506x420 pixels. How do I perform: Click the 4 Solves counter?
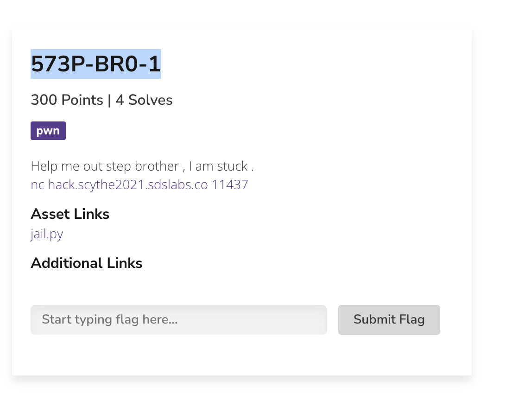pos(144,100)
